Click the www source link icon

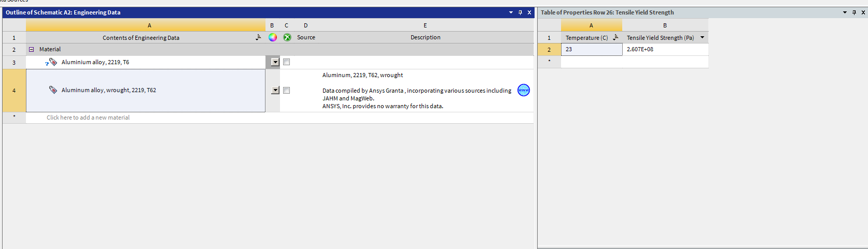[524, 90]
